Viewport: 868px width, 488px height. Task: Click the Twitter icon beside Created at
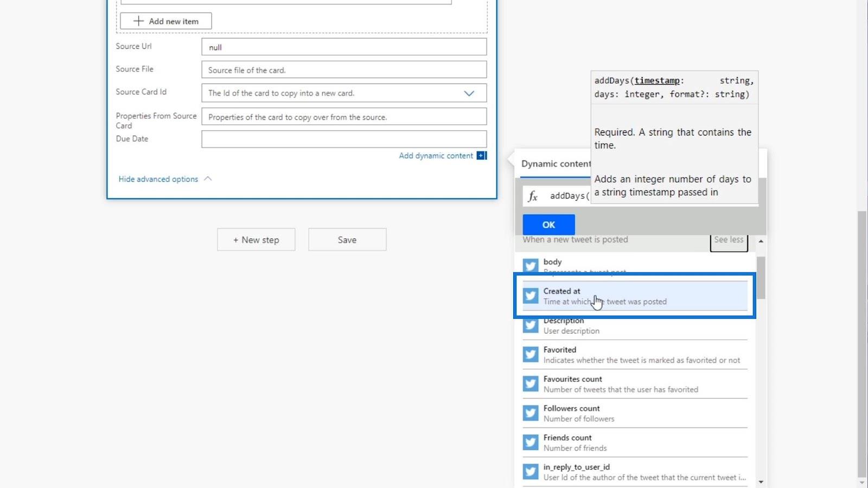531,296
